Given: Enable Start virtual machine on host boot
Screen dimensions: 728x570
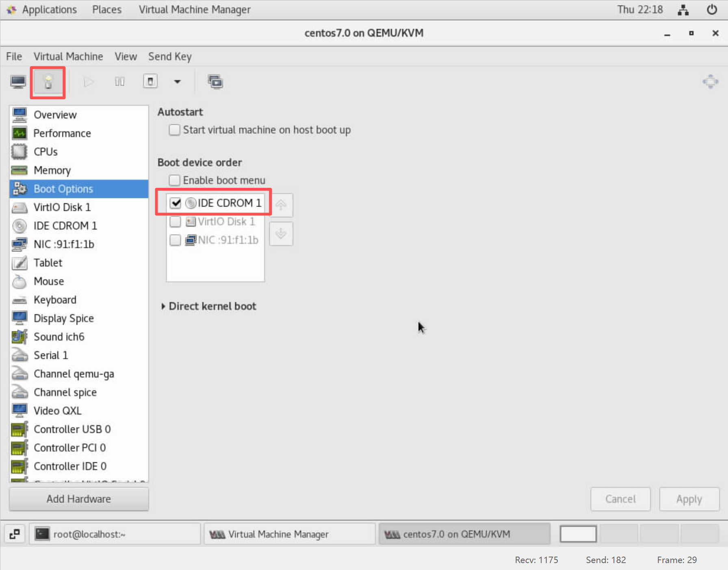Looking at the screenshot, I should coord(175,130).
